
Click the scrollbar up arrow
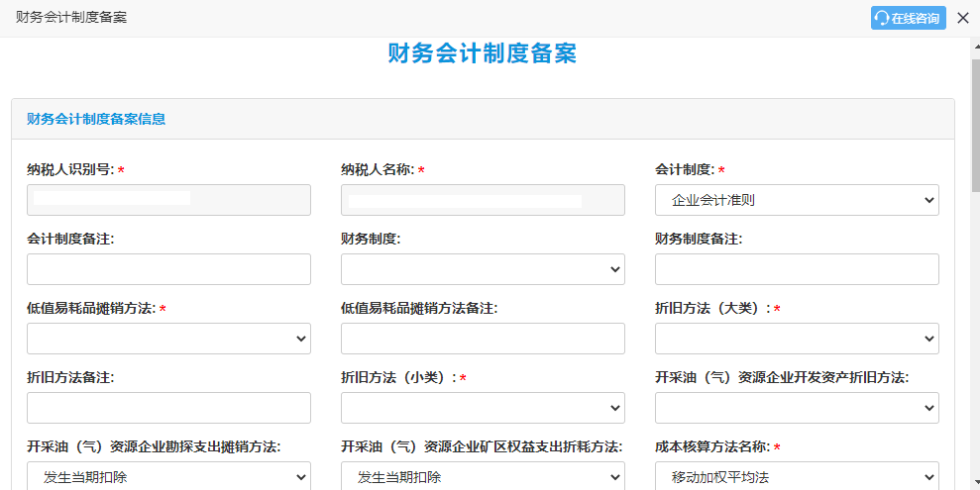pyautogui.click(x=976, y=47)
